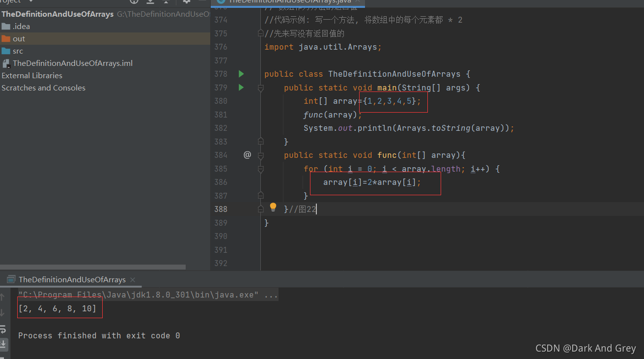Click Chinese comment on line 374
Image resolution: width=644 pixels, height=359 pixels.
[x=364, y=20]
